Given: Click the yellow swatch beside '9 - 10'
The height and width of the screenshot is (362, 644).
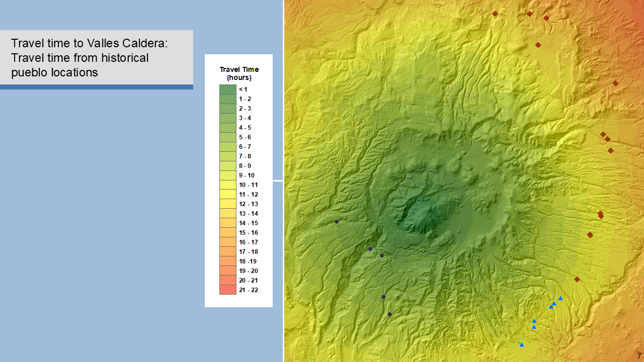Looking at the screenshot, I should tap(228, 175).
